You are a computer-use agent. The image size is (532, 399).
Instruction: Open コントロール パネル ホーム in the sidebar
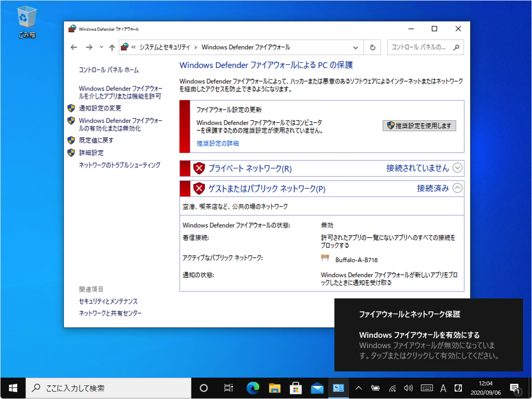coord(108,70)
